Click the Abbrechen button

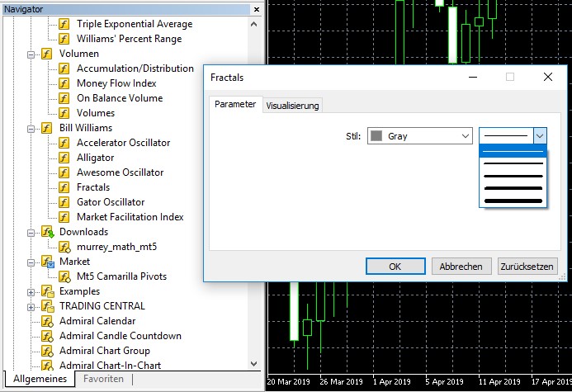461,267
